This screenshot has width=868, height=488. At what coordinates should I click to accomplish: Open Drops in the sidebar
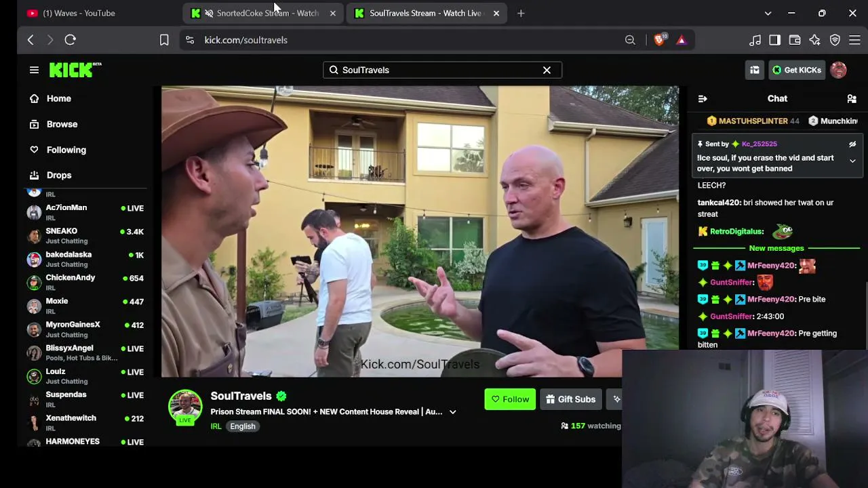(x=59, y=175)
